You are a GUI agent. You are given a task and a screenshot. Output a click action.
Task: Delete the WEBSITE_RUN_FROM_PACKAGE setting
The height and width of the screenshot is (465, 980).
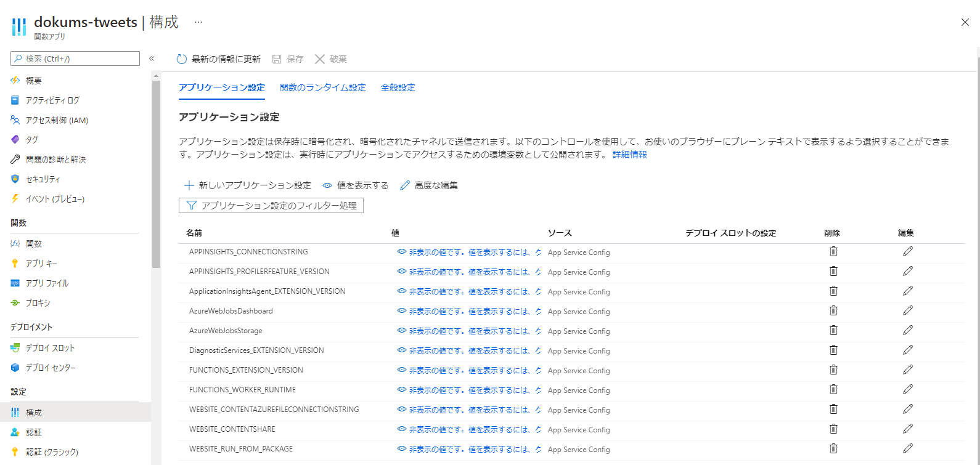[x=833, y=448]
